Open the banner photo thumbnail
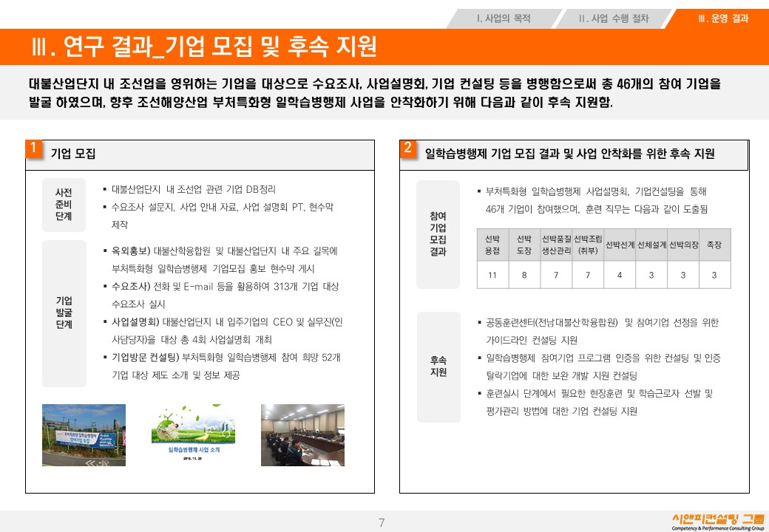This screenshot has height=532, width=769. tap(84, 435)
